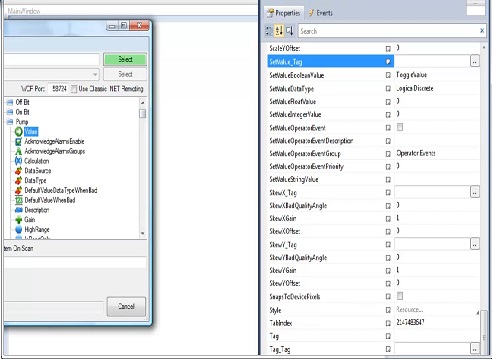Click the DefaultValueWhenBad 123 icon
Image resolution: width=493 pixels, height=360 pixels.
click(x=19, y=200)
